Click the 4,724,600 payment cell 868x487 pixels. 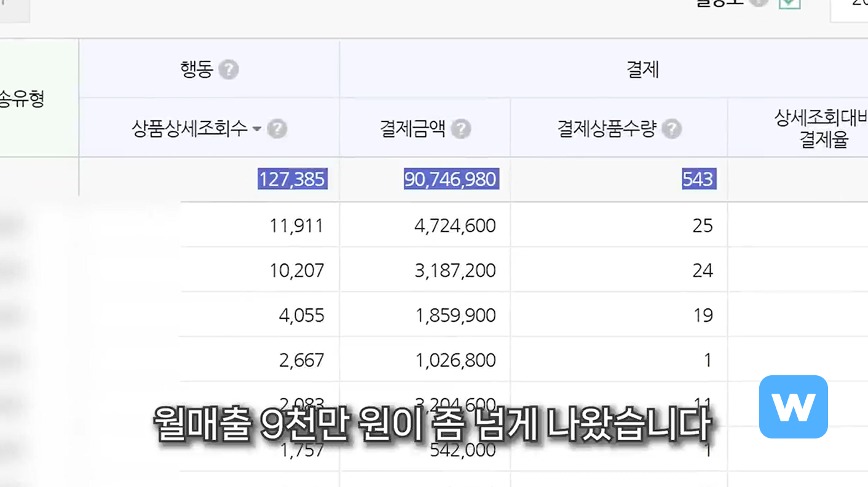coord(455,225)
